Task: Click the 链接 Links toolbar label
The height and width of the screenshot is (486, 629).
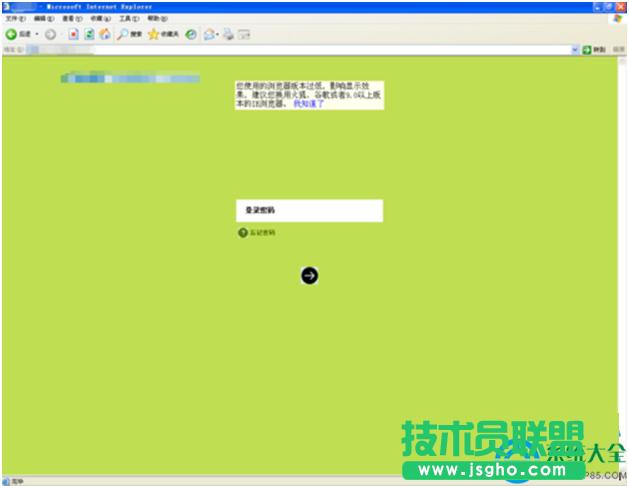Action: pyautogui.click(x=619, y=49)
